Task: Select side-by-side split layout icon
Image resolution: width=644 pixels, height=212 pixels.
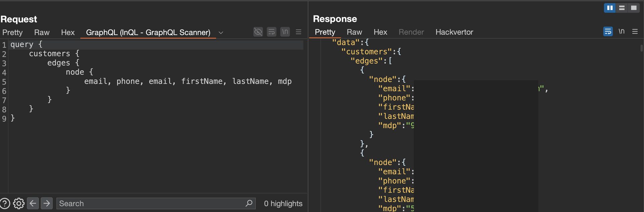Action: 609,8
